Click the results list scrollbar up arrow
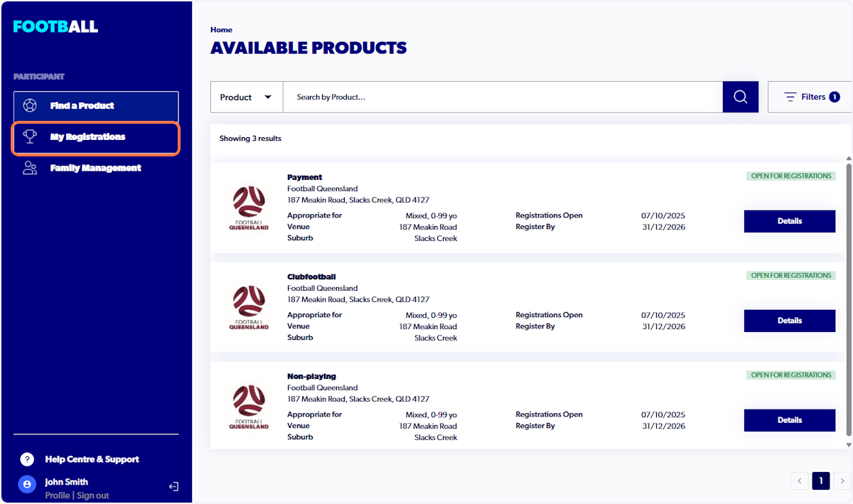853x504 pixels. pos(848,159)
